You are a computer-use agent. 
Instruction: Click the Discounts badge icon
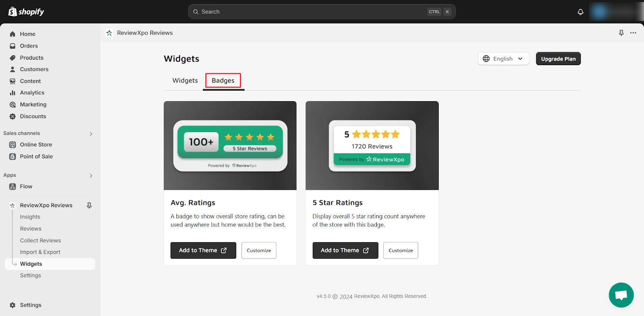click(x=12, y=116)
